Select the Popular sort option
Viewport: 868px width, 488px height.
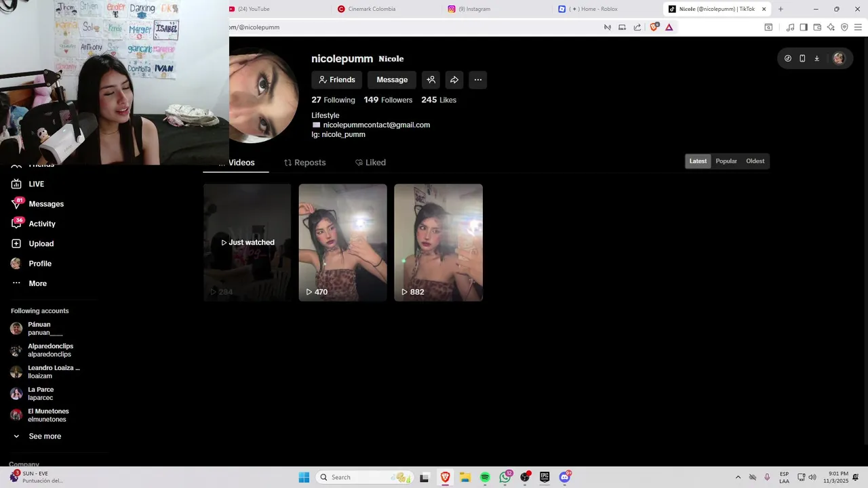coord(726,161)
